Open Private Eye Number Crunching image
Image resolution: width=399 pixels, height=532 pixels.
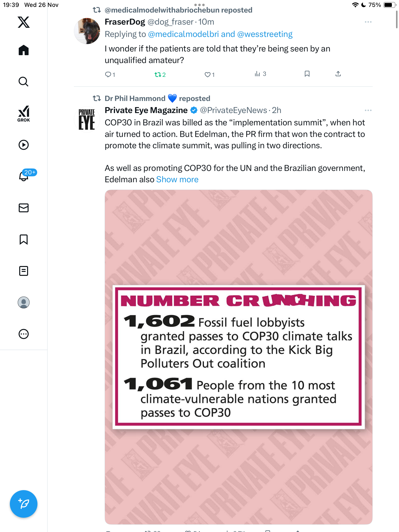click(x=238, y=357)
